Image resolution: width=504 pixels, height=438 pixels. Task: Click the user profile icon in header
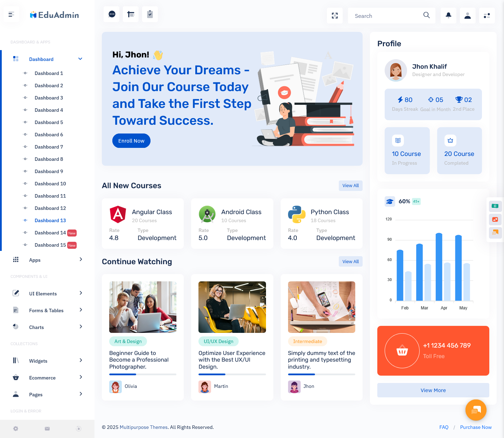(x=468, y=16)
